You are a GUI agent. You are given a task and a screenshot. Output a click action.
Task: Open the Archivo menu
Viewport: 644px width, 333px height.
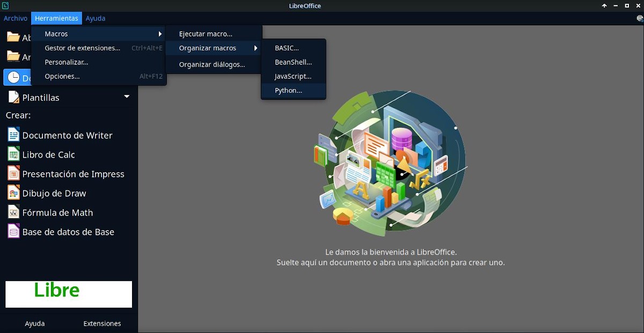click(x=16, y=18)
